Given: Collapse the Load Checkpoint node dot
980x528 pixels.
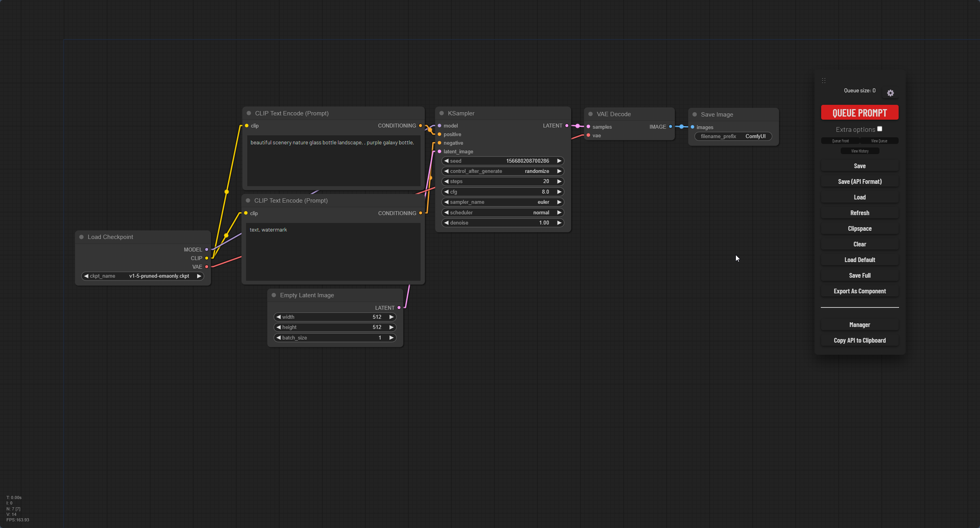Looking at the screenshot, I should [x=81, y=237].
